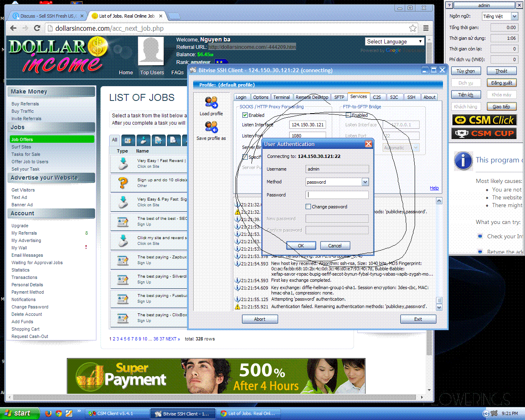Image resolution: width=525 pixels, height=420 pixels.
Task: Click the Help link in the Services tab
Action: click(x=434, y=188)
